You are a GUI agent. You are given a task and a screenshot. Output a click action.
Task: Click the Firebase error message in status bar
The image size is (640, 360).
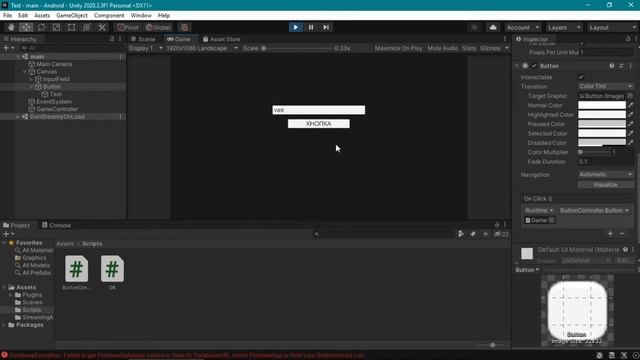click(187, 356)
